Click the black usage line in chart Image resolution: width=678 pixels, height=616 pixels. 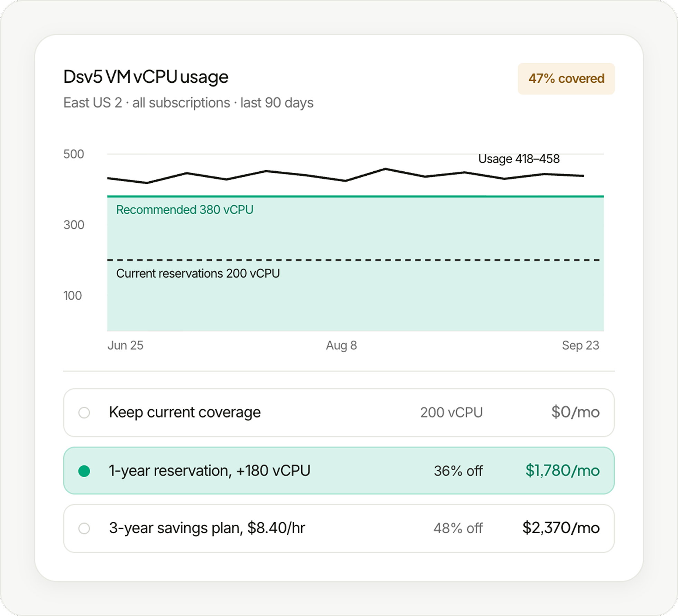[x=346, y=180]
